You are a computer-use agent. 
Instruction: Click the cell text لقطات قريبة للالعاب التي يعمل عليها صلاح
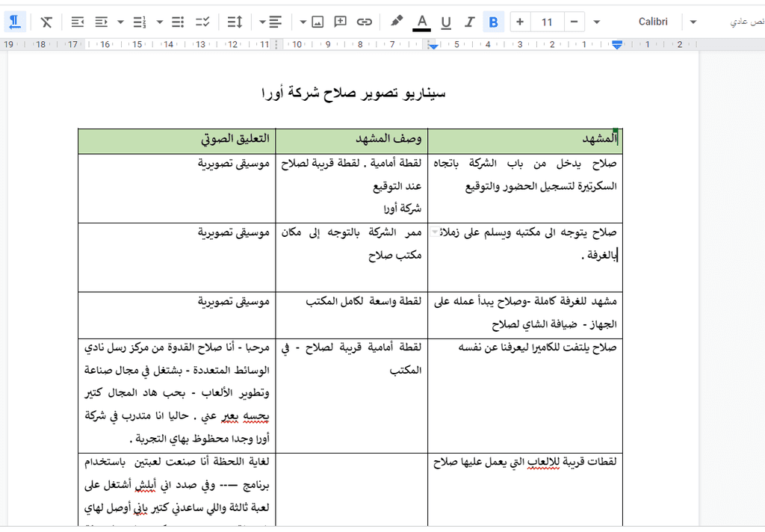[525, 462]
